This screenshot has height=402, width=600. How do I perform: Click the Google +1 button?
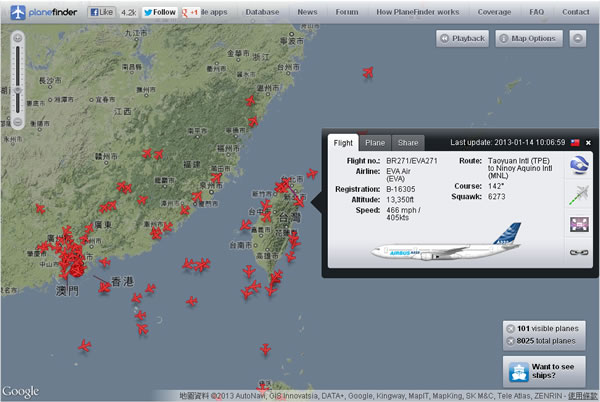click(190, 12)
